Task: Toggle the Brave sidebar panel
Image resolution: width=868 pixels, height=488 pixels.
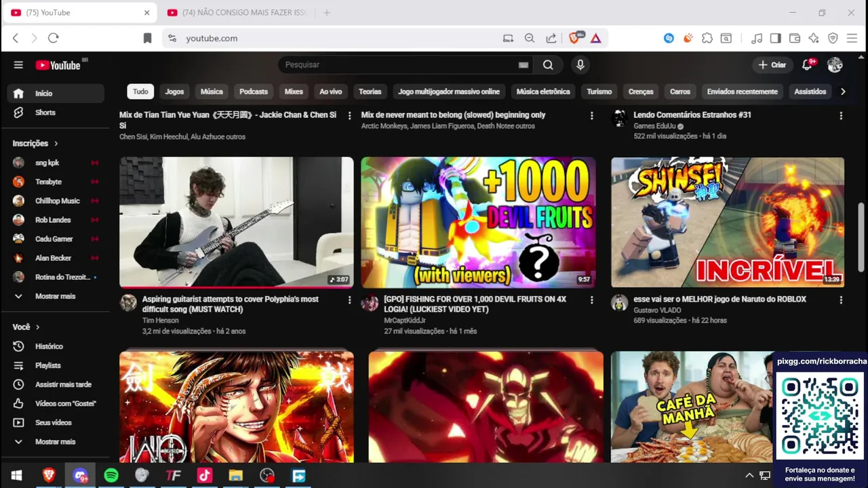Action: [776, 38]
